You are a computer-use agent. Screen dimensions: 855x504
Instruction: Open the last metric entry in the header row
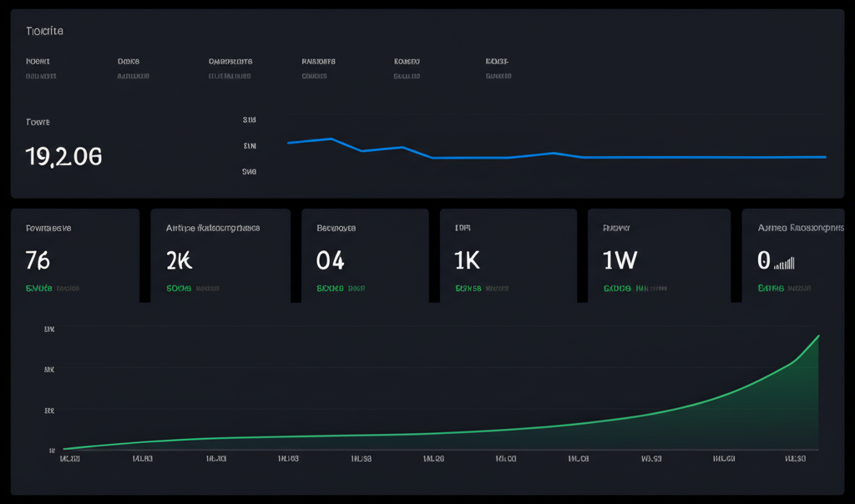[x=498, y=68]
